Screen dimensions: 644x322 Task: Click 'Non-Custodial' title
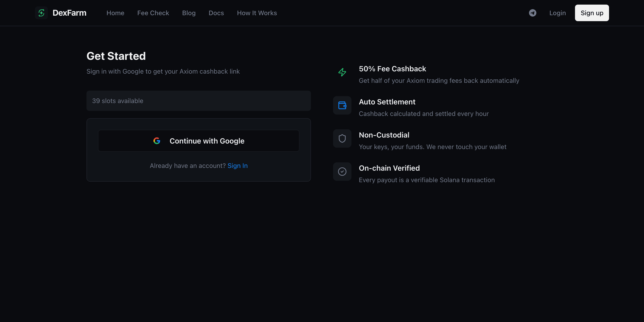(x=384, y=135)
